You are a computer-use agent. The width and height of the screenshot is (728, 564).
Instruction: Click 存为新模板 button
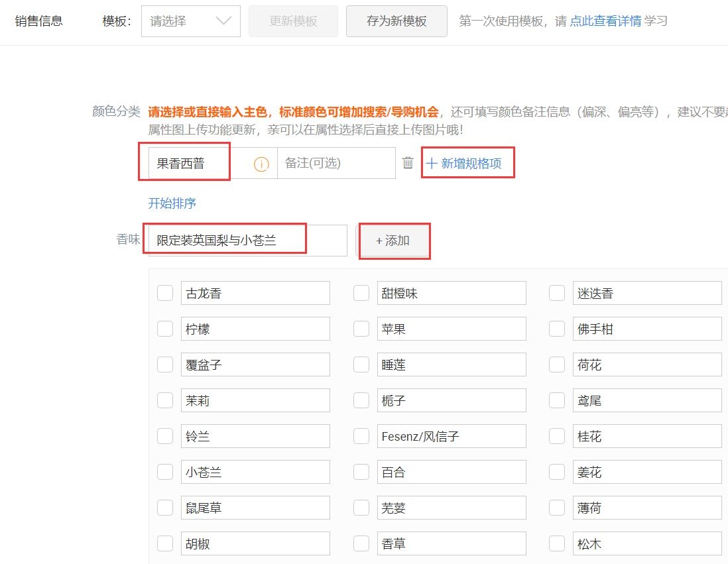(396, 21)
